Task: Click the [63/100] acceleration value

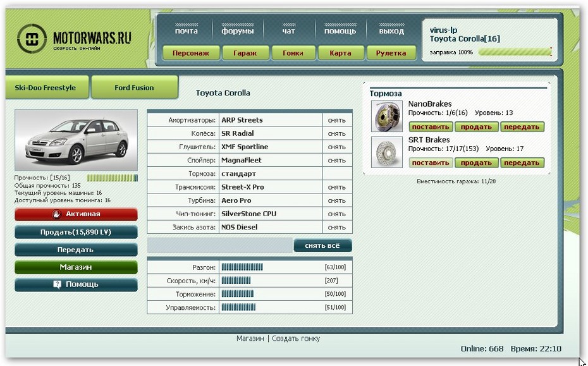Action: click(335, 267)
